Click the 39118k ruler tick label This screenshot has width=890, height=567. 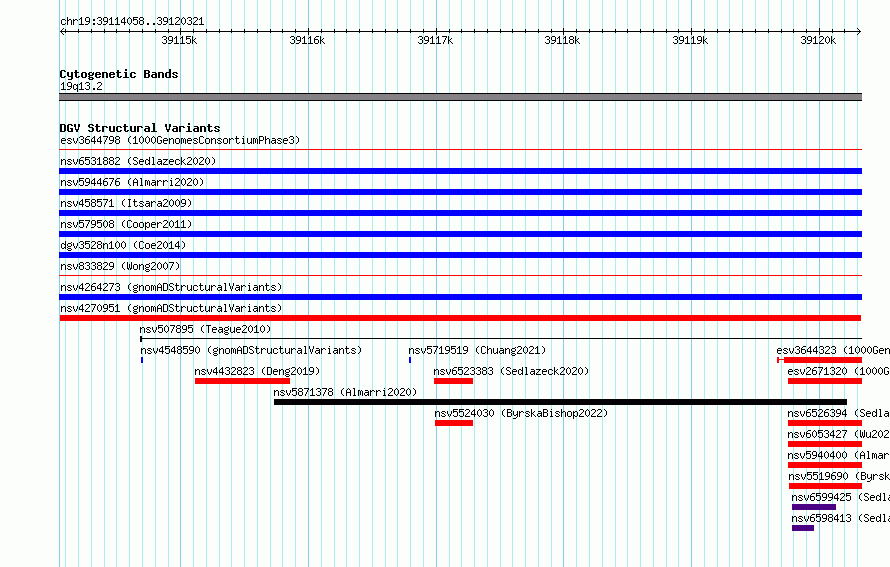click(562, 40)
